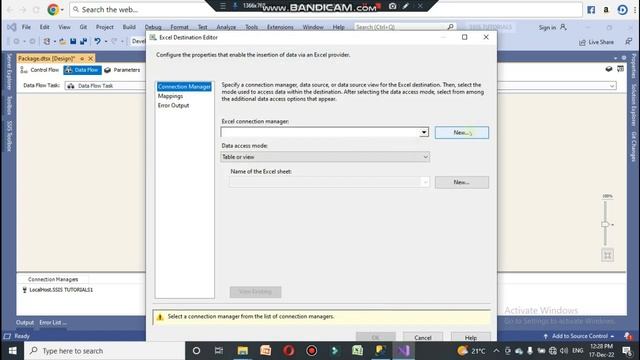The width and height of the screenshot is (640, 360).
Task: Open the File menu
Action: click(27, 27)
